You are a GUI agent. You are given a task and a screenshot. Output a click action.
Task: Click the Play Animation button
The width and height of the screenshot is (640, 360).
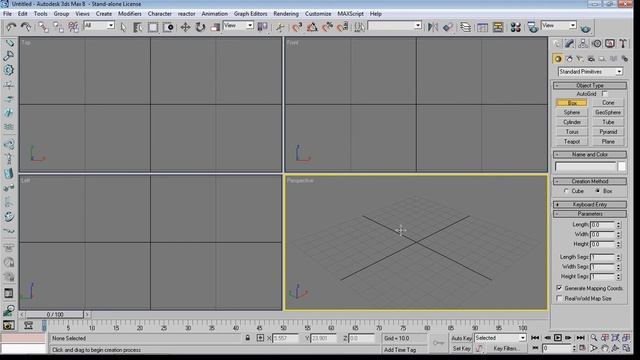click(x=558, y=338)
